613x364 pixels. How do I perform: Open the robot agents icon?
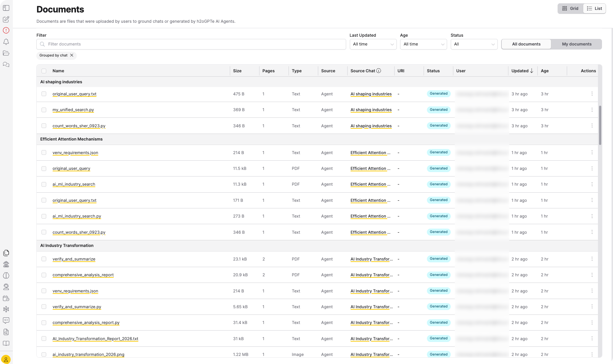6,264
